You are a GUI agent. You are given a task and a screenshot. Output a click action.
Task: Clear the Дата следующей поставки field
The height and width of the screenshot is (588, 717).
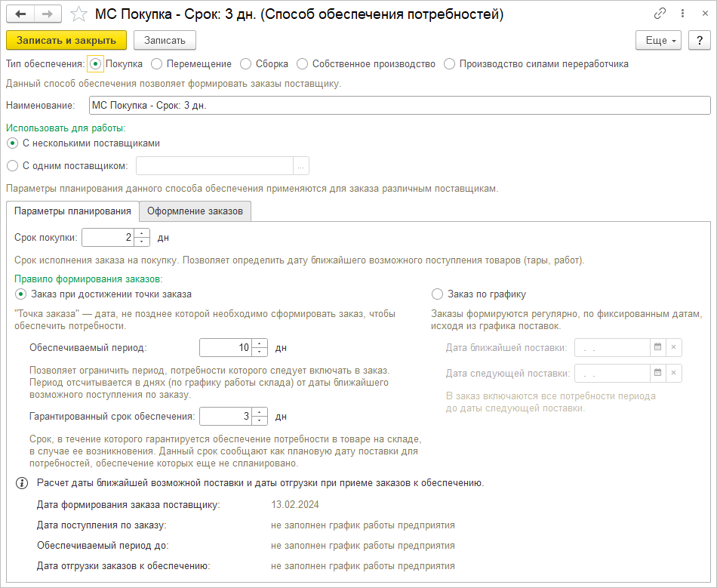(x=673, y=373)
